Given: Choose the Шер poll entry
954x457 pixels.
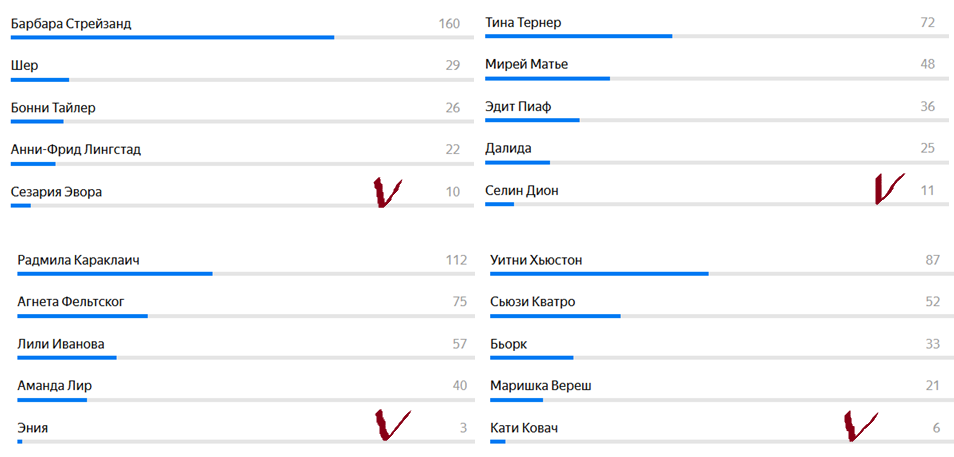Looking at the screenshot, I should (242, 69).
